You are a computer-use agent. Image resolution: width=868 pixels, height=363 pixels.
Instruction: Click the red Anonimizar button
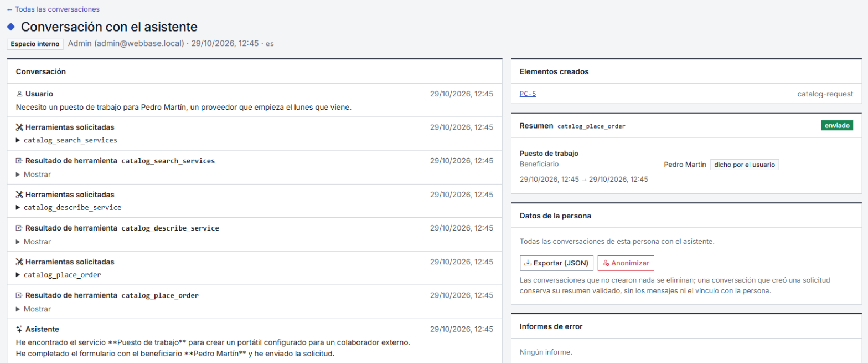click(626, 263)
